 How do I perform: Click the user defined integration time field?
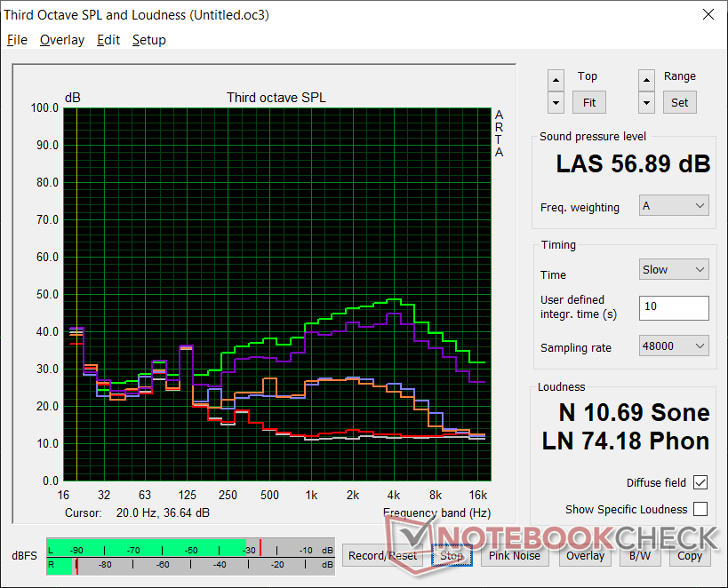pyautogui.click(x=674, y=307)
